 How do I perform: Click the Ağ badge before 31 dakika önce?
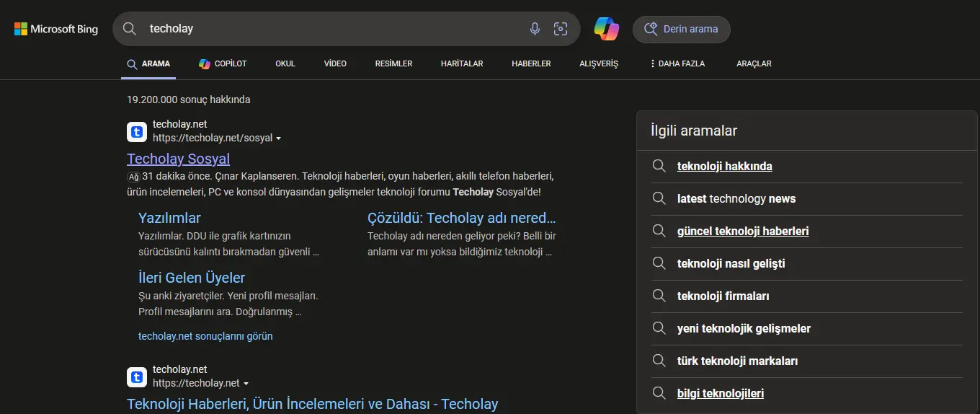point(133,177)
